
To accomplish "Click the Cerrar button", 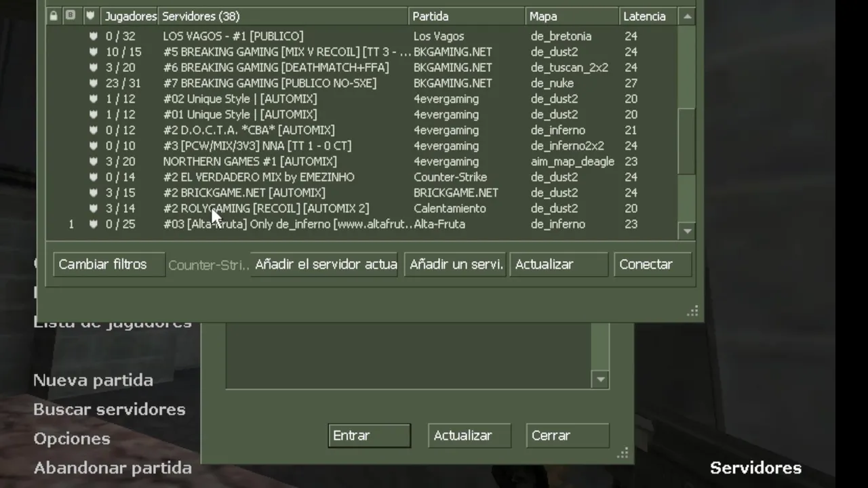I will [x=568, y=436].
